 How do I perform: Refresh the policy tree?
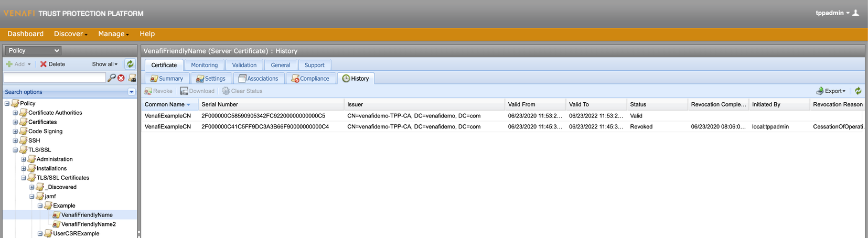[x=130, y=64]
